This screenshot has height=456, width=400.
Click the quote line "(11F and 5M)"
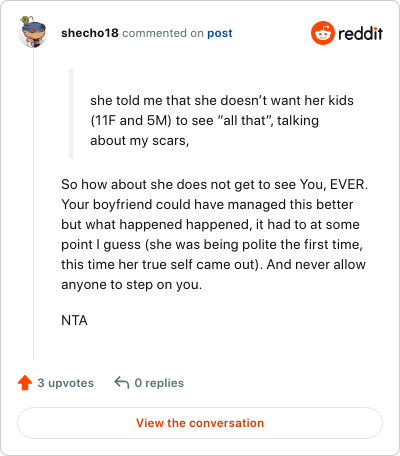[x=204, y=120]
